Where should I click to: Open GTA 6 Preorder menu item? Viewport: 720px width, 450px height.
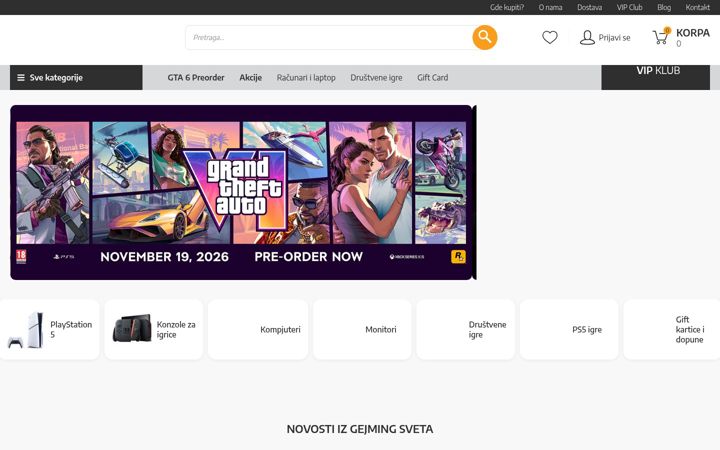(x=196, y=78)
